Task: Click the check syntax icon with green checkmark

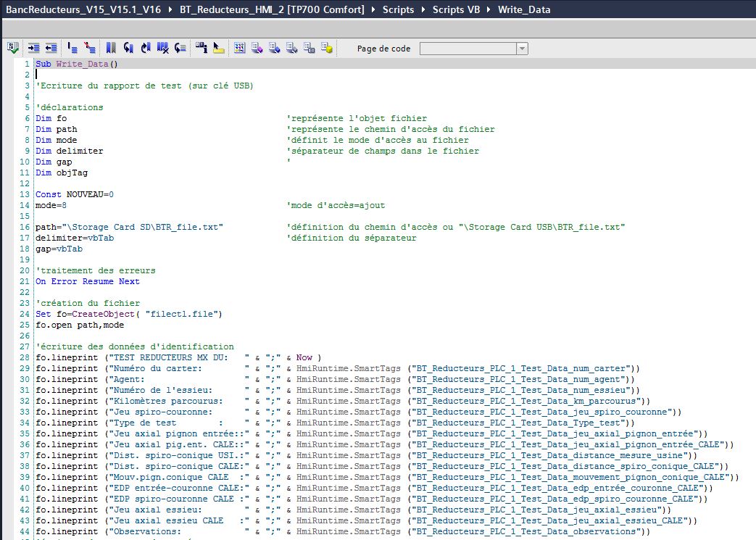Action: 14,49
